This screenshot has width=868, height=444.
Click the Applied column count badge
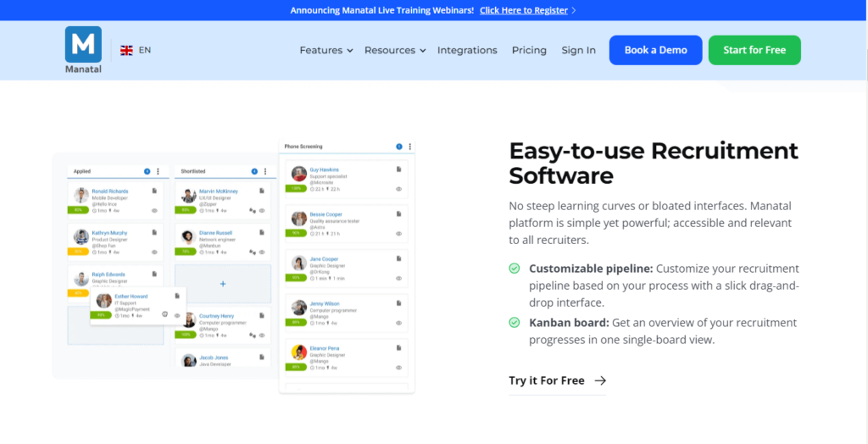pos(147,172)
